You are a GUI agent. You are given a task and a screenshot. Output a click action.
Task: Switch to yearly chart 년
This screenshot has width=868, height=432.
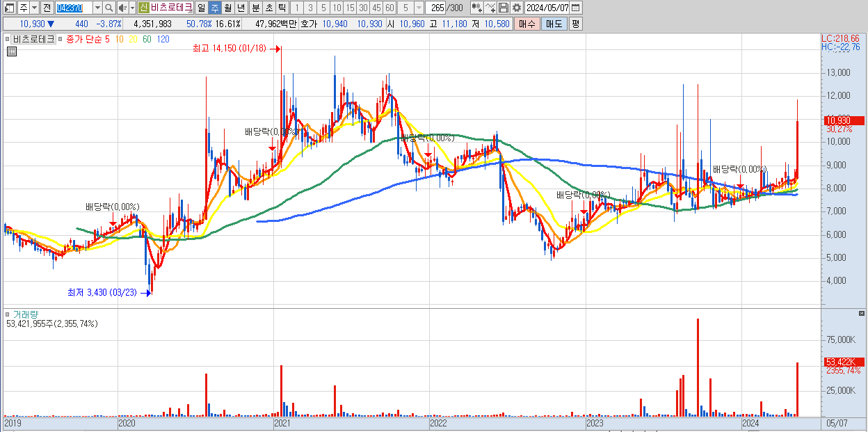coord(241,8)
